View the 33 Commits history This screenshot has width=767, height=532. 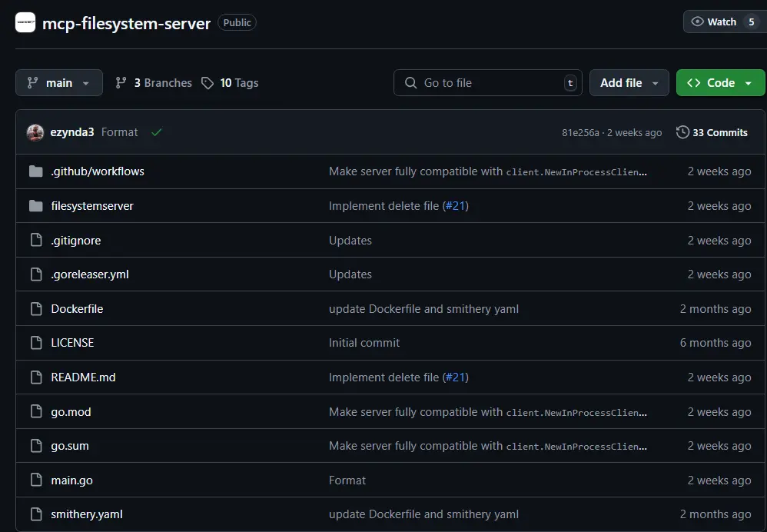(719, 131)
